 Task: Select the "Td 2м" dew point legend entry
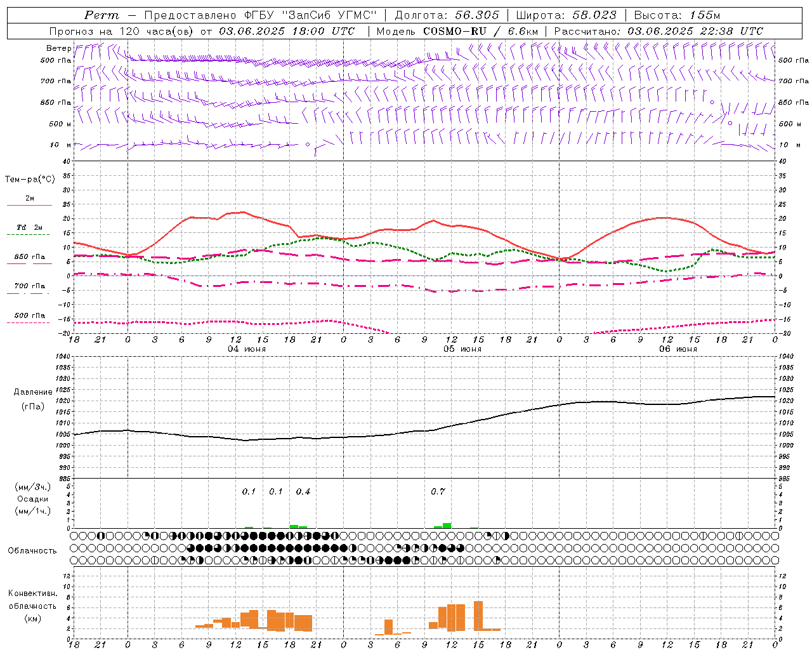29,227
